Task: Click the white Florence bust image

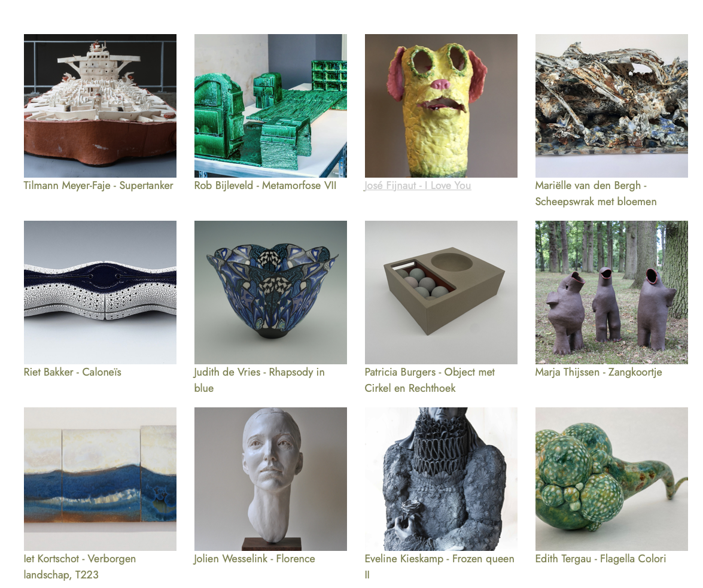Action: pyautogui.click(x=270, y=479)
